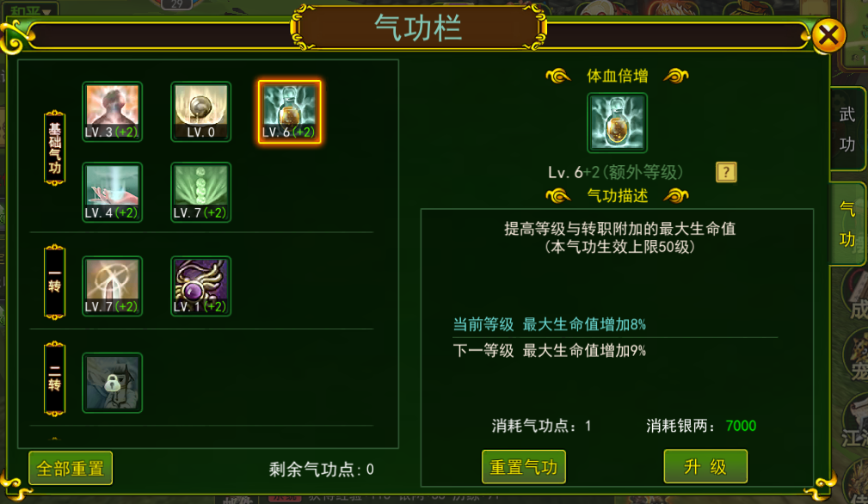Select the LV. 7 green beads skill

pos(201,193)
